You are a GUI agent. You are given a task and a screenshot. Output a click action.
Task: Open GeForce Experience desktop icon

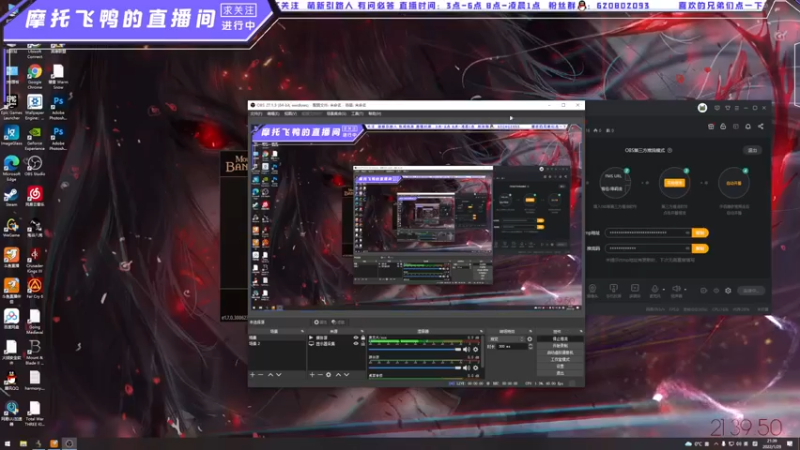point(35,138)
